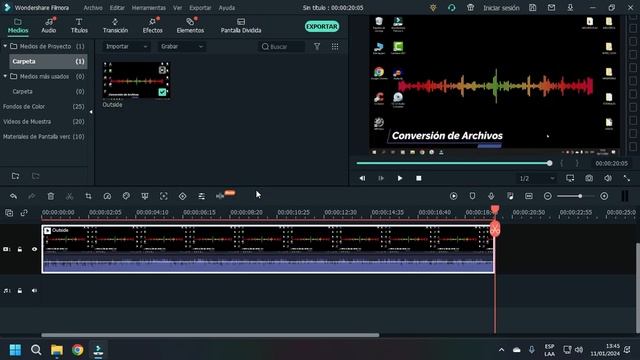Click the preview volume icon
This screenshot has height=360, width=640.
[x=608, y=178]
